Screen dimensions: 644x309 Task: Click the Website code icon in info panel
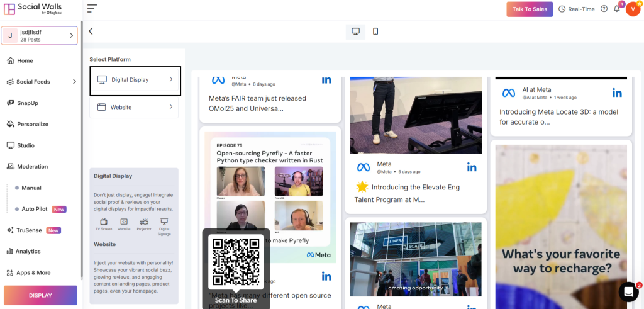(124, 222)
